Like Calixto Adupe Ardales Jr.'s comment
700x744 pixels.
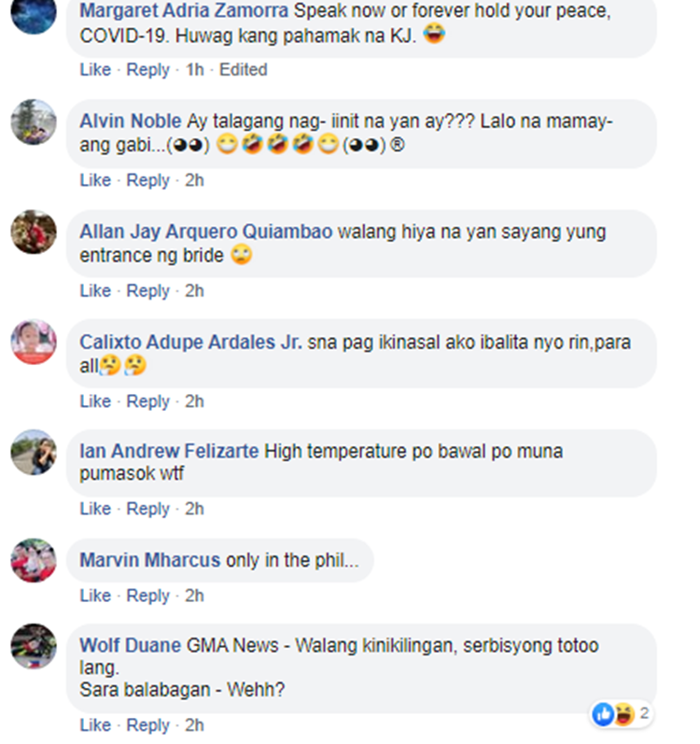point(95,401)
